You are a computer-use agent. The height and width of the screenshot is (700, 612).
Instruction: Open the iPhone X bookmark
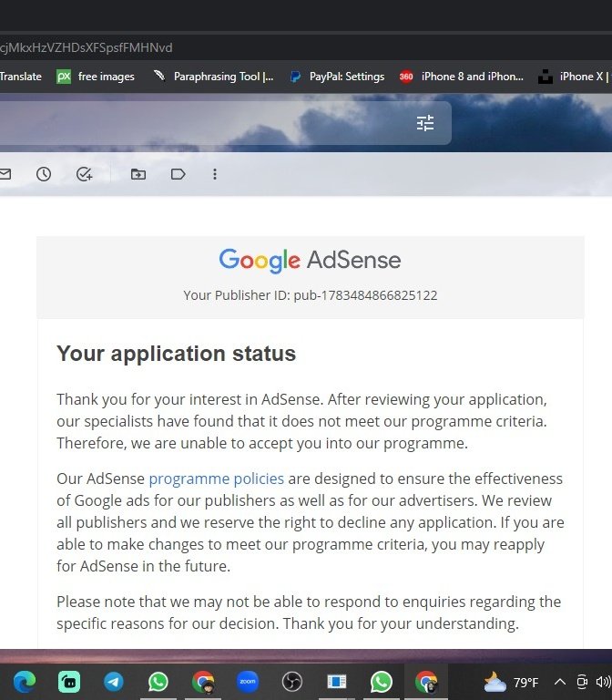[573, 77]
